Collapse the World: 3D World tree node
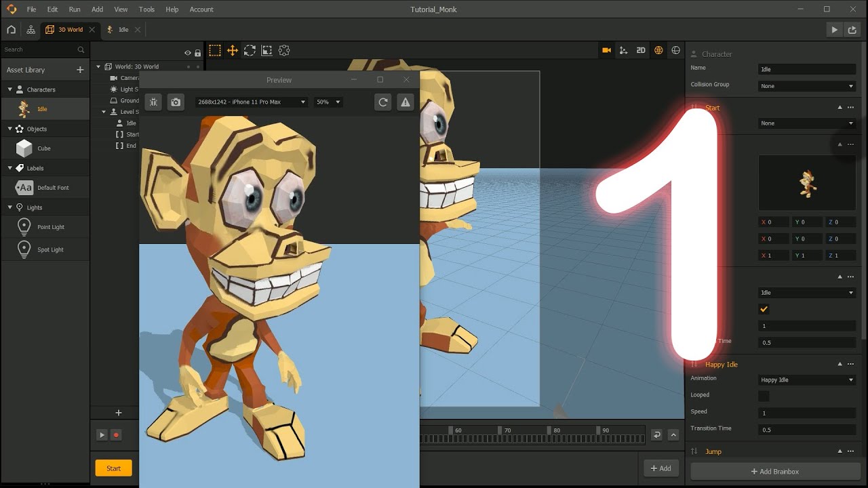Viewport: 868px width, 488px height. (98, 66)
